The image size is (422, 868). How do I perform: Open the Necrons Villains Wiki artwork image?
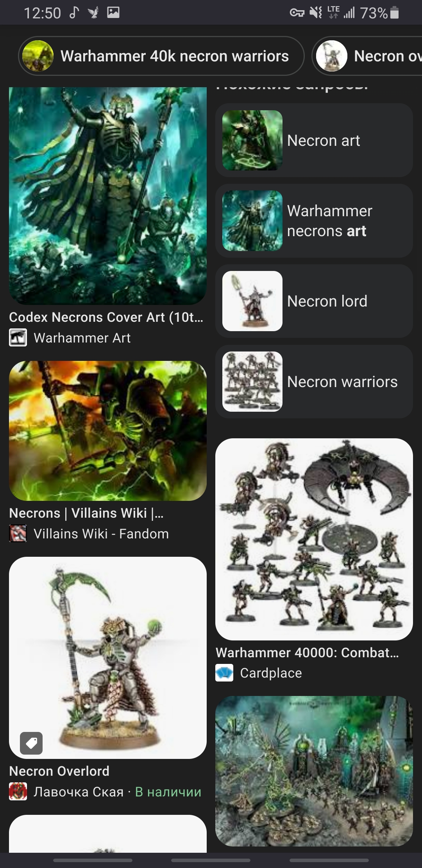point(108,431)
